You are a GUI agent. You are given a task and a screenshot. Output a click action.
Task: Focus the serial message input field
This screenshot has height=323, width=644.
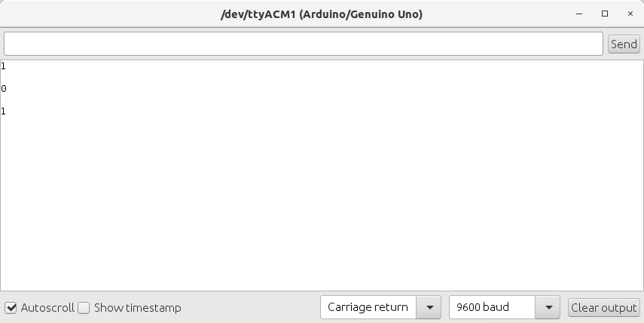click(x=303, y=44)
